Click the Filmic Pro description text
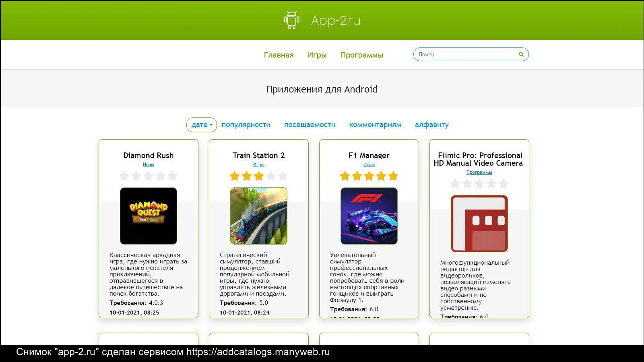Viewport: 644px width, 362px height. (475, 285)
